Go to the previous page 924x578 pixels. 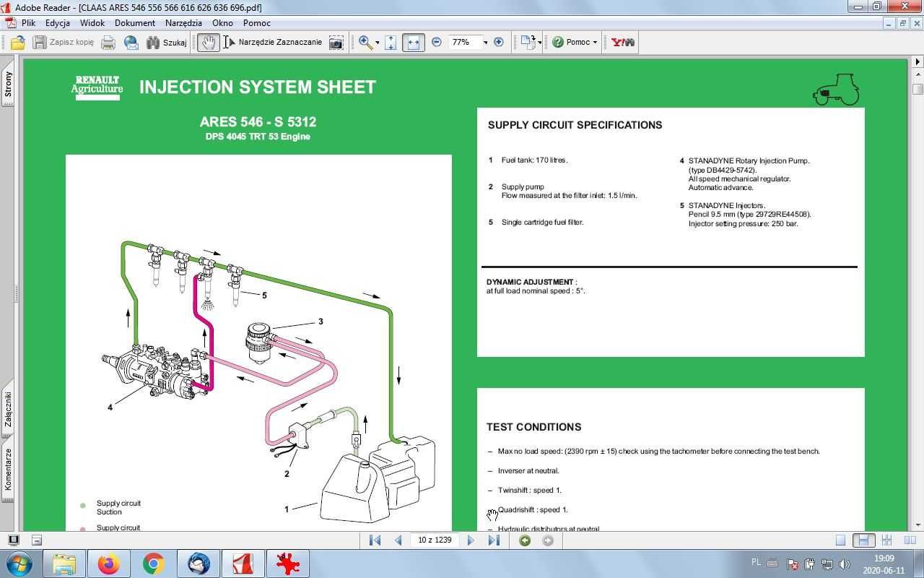click(398, 540)
